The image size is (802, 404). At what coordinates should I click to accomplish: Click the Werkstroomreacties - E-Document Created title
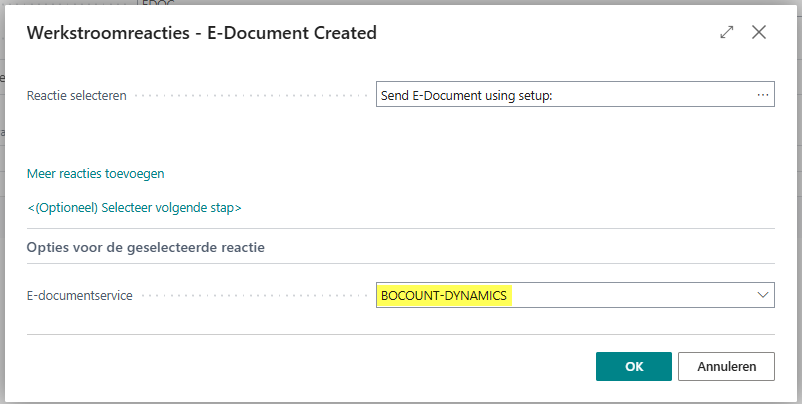click(201, 33)
